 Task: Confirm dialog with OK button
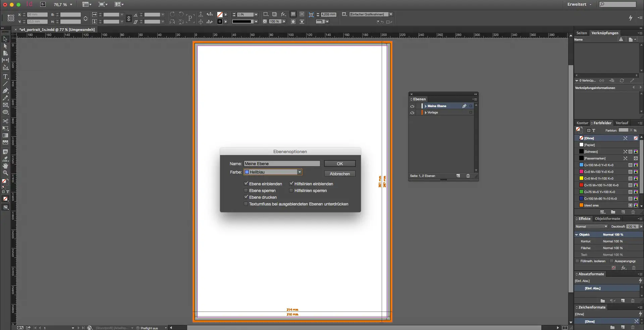click(339, 164)
